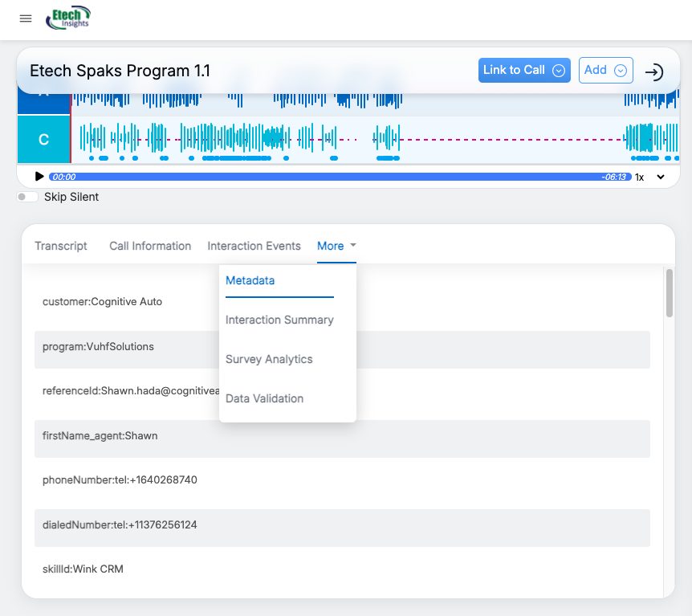Open the Link to Call dropdown
This screenshot has width=692, height=616.
coord(524,71)
